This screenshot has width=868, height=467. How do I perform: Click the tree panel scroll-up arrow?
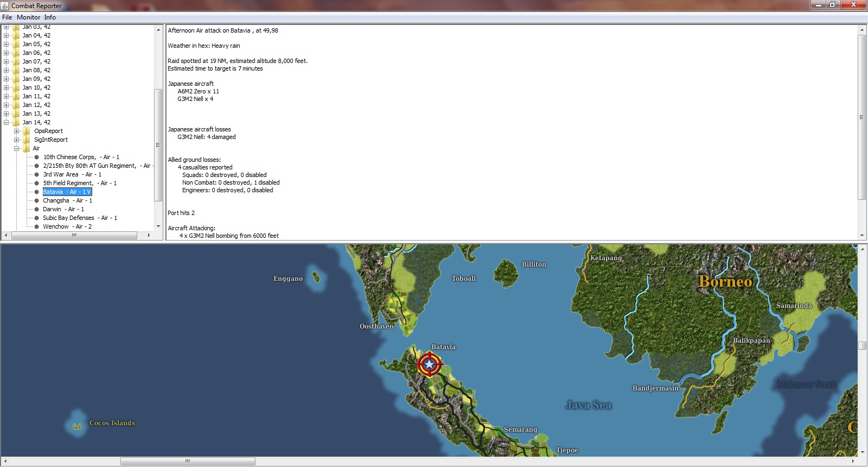(x=158, y=30)
